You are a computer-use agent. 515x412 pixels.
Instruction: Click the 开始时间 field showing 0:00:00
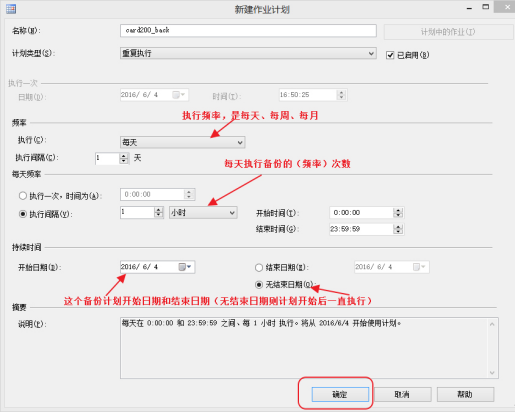coord(361,213)
